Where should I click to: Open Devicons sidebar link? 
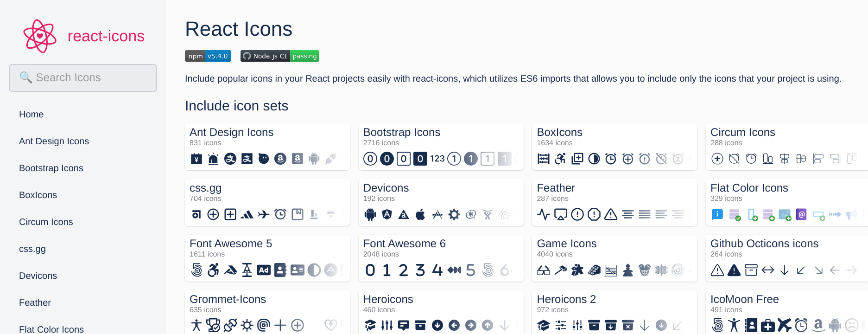click(x=38, y=276)
